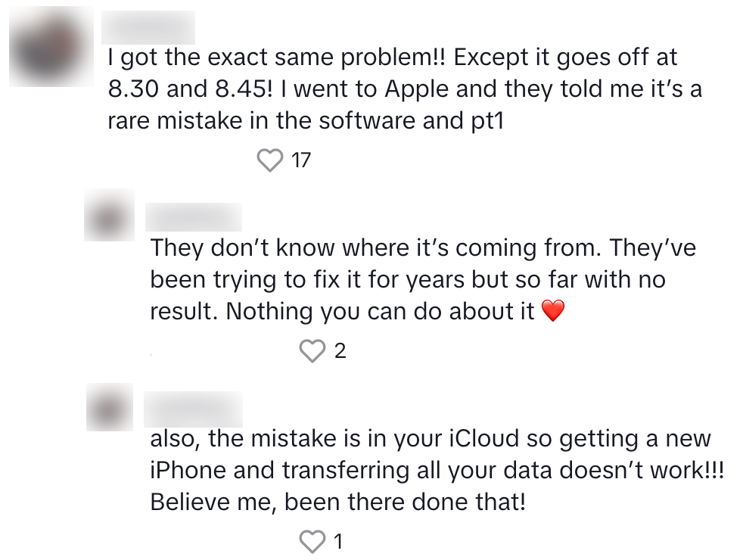743x560 pixels.
Task: Open the top commenter's profile picture
Action: point(50,44)
